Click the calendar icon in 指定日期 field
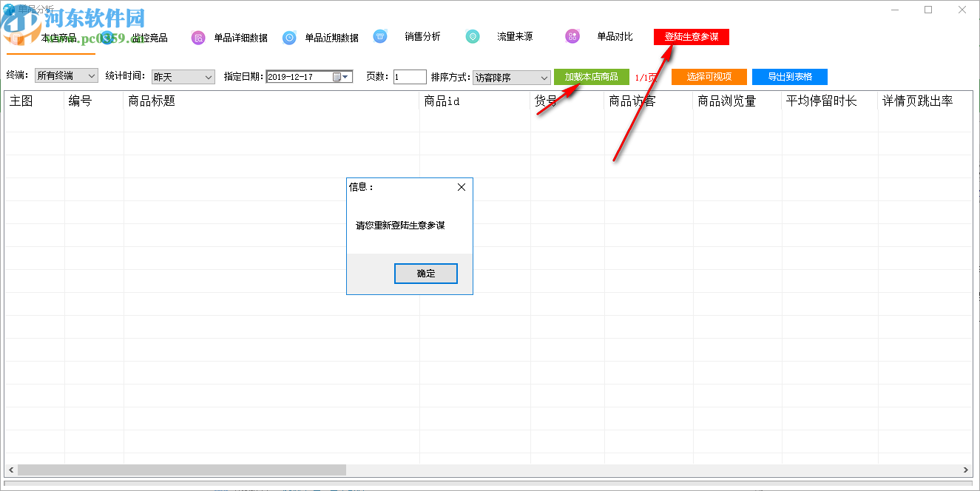 pyautogui.click(x=337, y=77)
